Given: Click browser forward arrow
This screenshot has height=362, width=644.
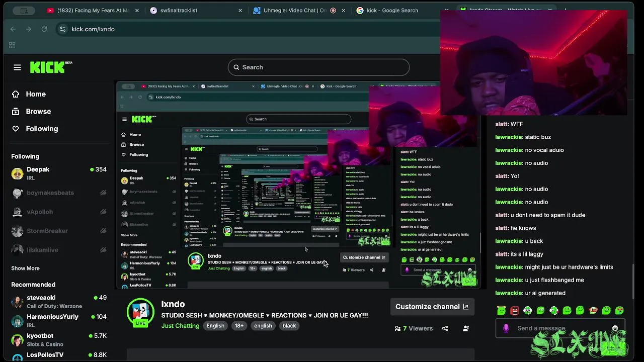Looking at the screenshot, I should point(29,29).
